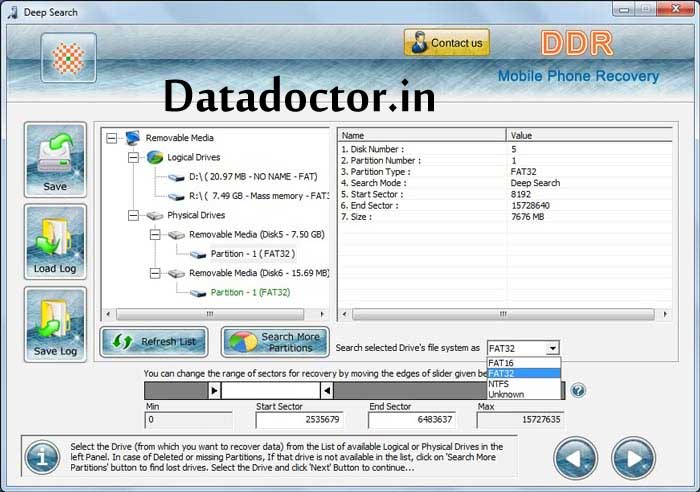Screen dimensions: 700x492
Task: Click the Max value field
Action: click(x=521, y=420)
